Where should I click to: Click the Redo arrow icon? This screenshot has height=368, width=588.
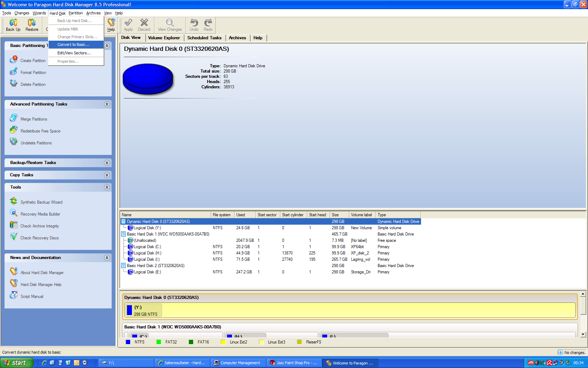pyautogui.click(x=208, y=23)
